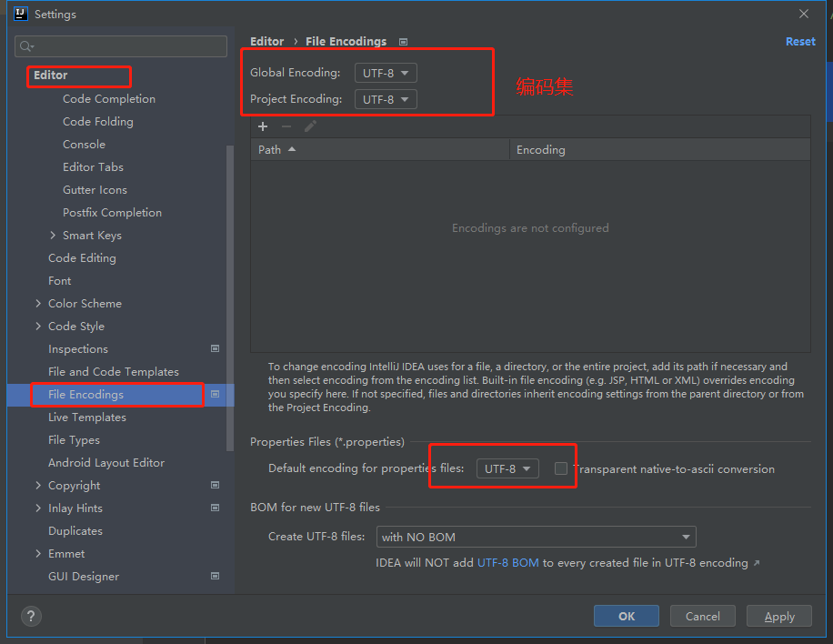Select Postfix Completion settings
Image resolution: width=833 pixels, height=644 pixels.
tap(112, 213)
